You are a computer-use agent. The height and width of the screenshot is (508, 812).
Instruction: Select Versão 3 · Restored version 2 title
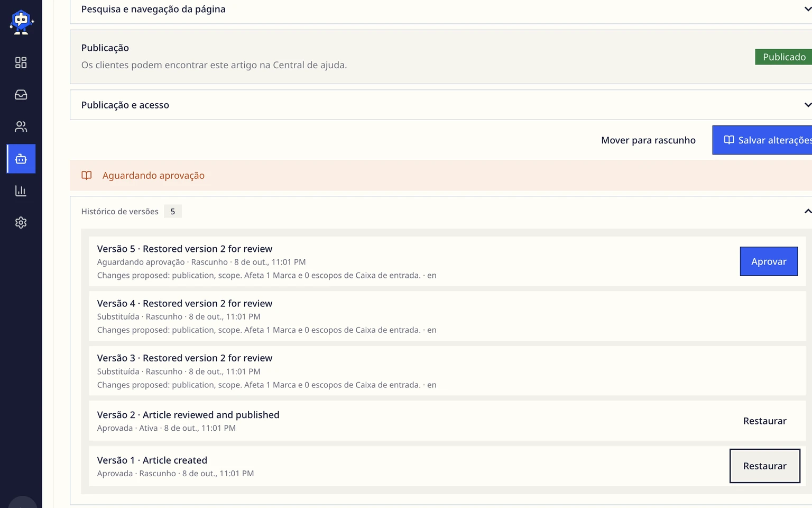[x=184, y=358]
